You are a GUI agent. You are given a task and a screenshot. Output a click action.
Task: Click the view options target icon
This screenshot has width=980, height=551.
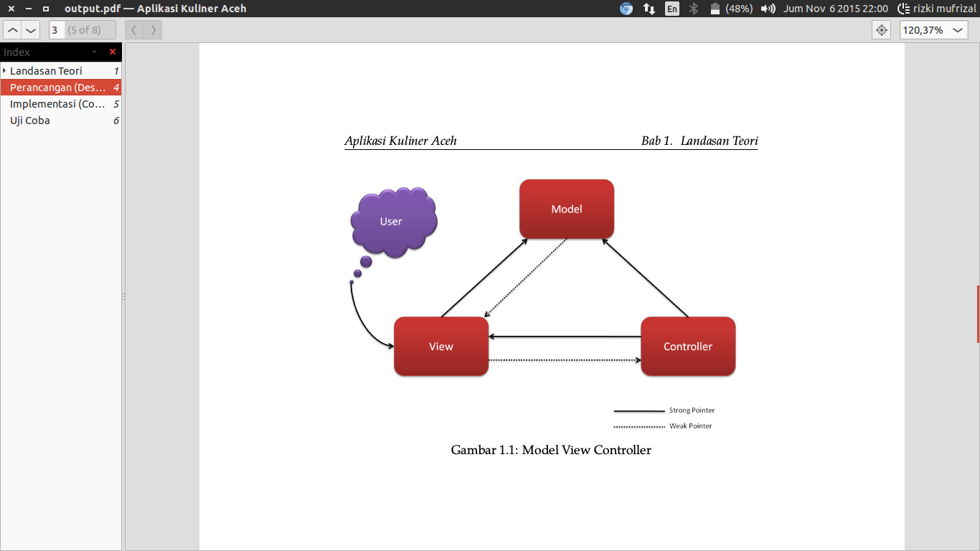click(882, 30)
